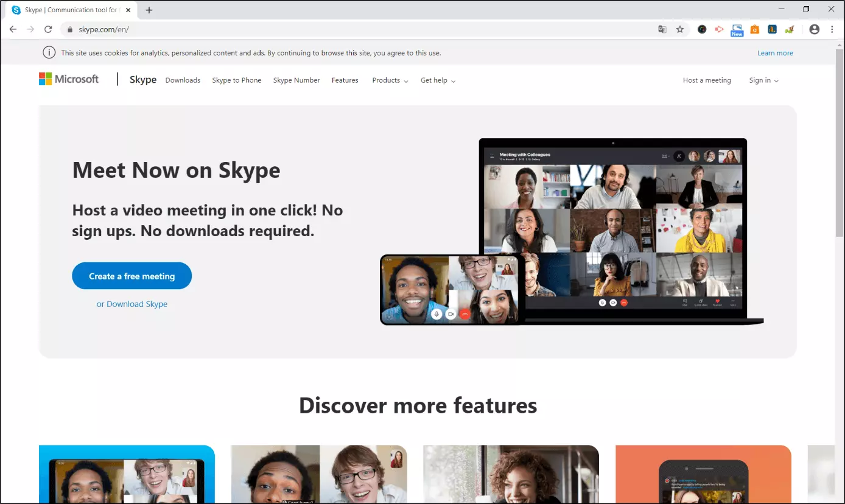This screenshot has height=504, width=845.
Task: Click the orange phone feature card
Action: (703, 474)
